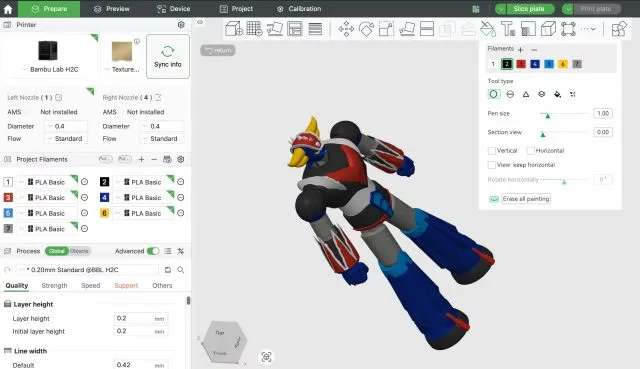Click Erase all painting button
Viewport: 640px width, 369px height.
pos(527,199)
